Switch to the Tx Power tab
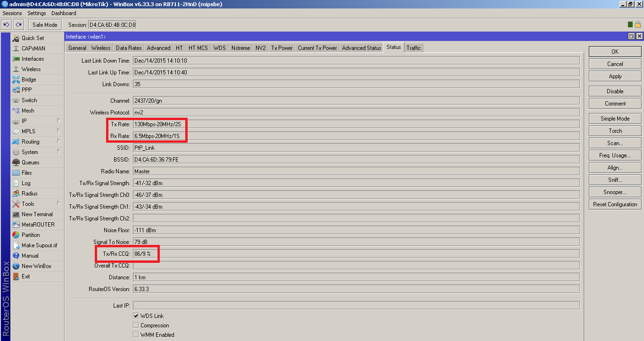 click(282, 48)
